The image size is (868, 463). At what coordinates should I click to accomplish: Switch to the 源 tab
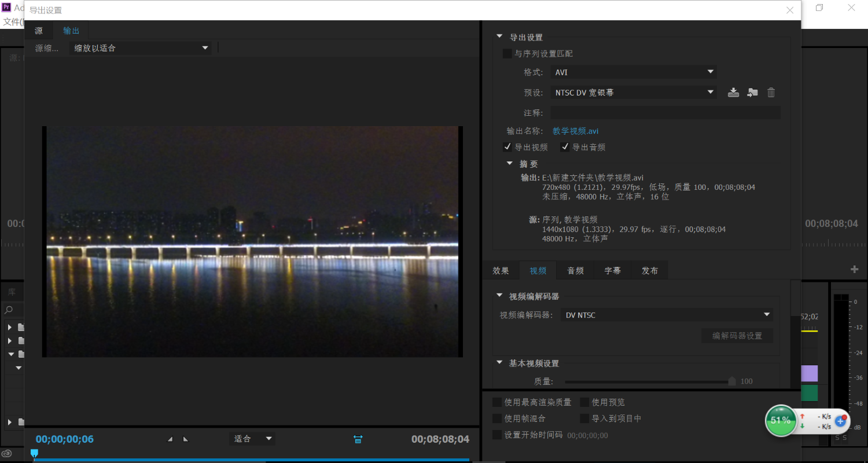coord(39,31)
